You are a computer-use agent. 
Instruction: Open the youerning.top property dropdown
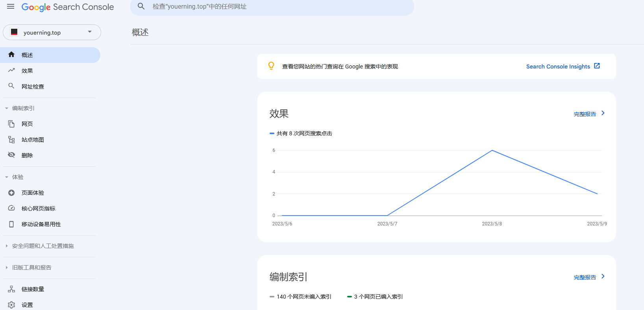[x=52, y=32]
